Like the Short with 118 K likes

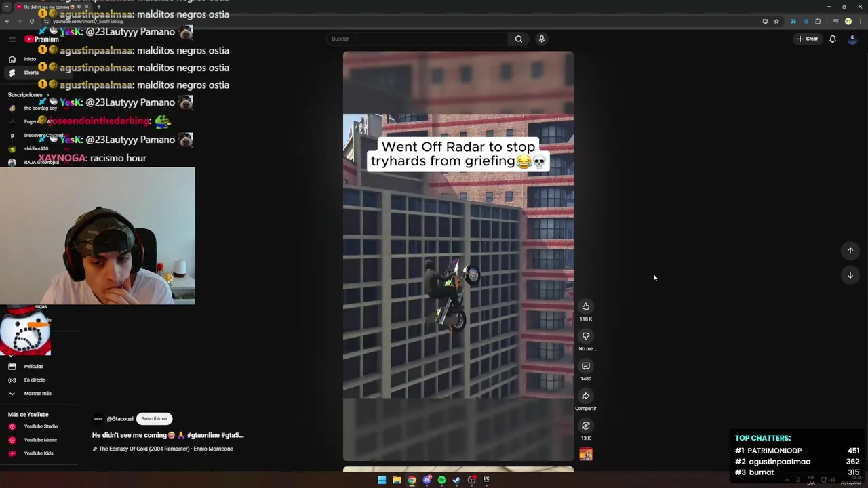(x=586, y=306)
